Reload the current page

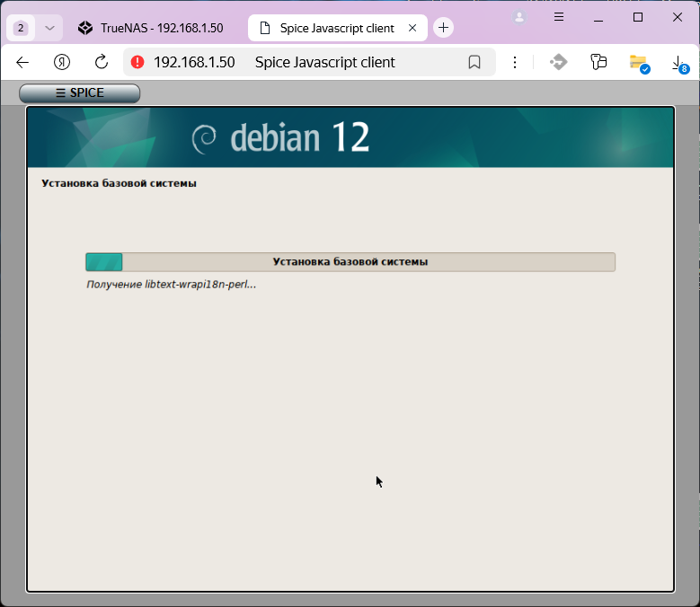click(x=102, y=62)
